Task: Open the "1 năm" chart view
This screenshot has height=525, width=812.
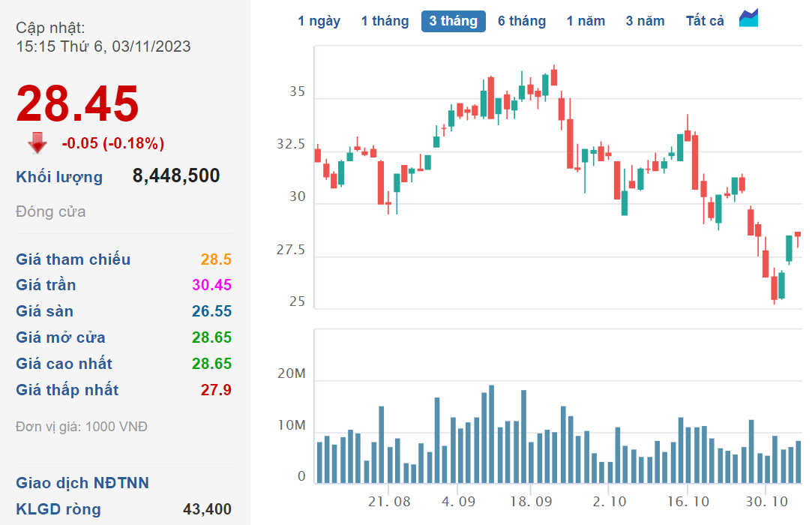Action: [x=586, y=21]
